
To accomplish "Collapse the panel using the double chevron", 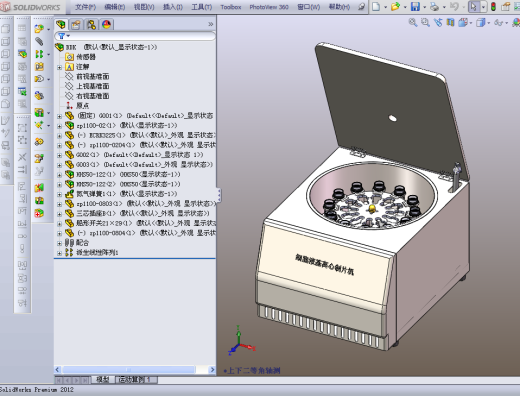I will point(210,24).
